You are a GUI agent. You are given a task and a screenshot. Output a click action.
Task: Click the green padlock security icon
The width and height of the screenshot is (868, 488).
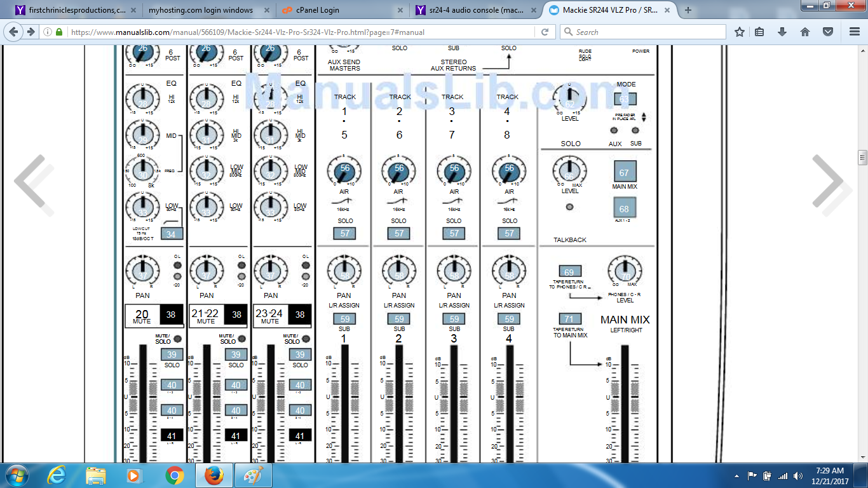pyautogui.click(x=59, y=32)
